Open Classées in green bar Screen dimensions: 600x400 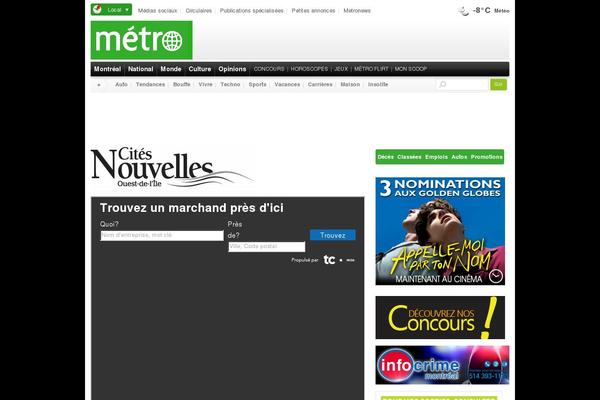click(x=409, y=157)
